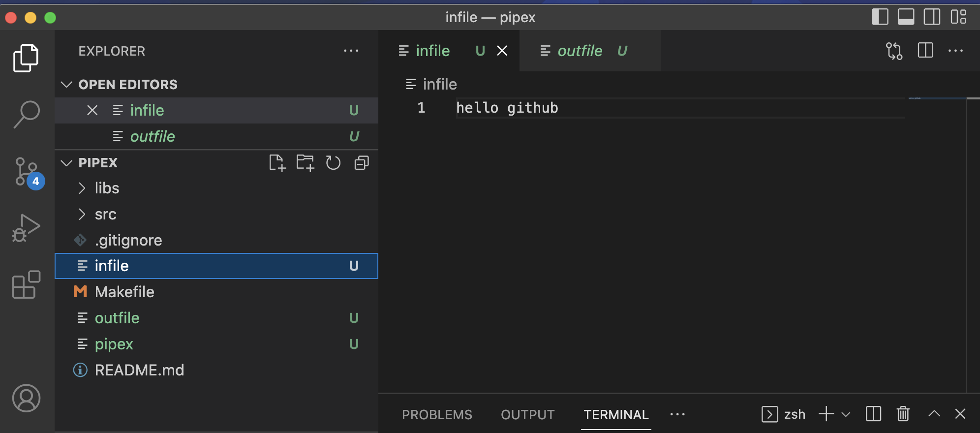Maximize the panel size with chevron
Viewport: 980px width, 433px height.
pos(934,414)
